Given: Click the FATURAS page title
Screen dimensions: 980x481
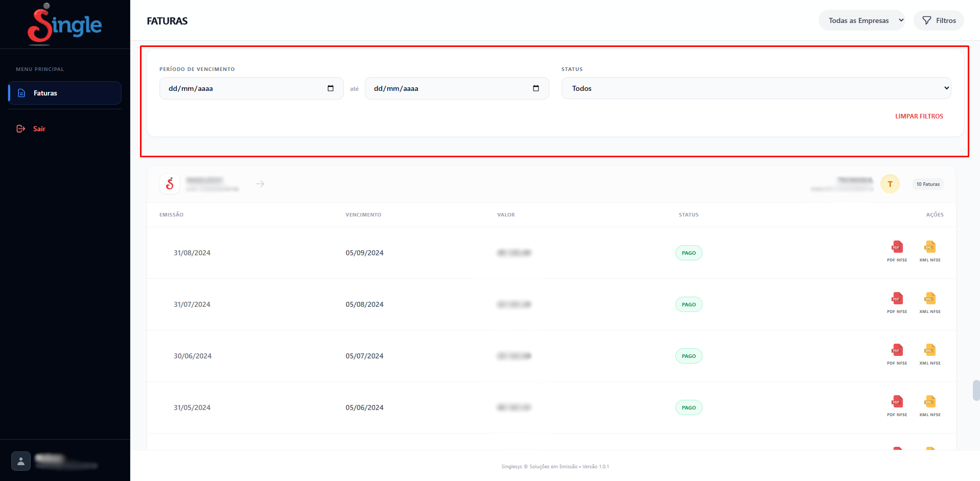Looking at the screenshot, I should [x=167, y=21].
